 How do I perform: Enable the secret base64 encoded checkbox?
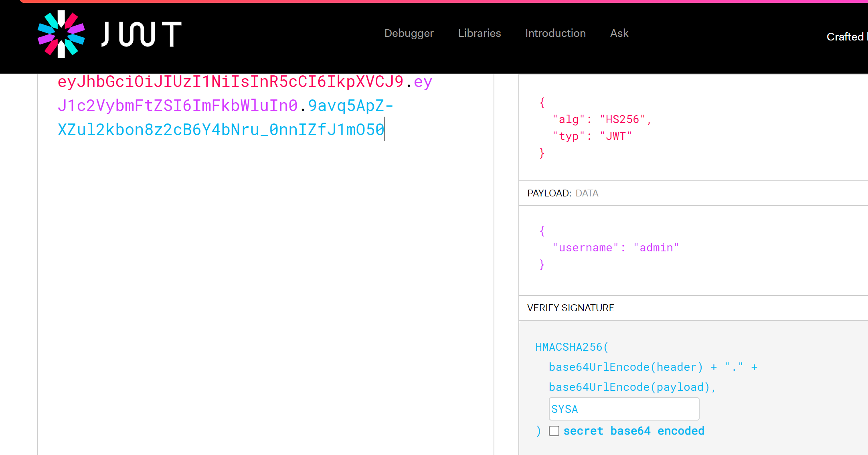click(554, 431)
